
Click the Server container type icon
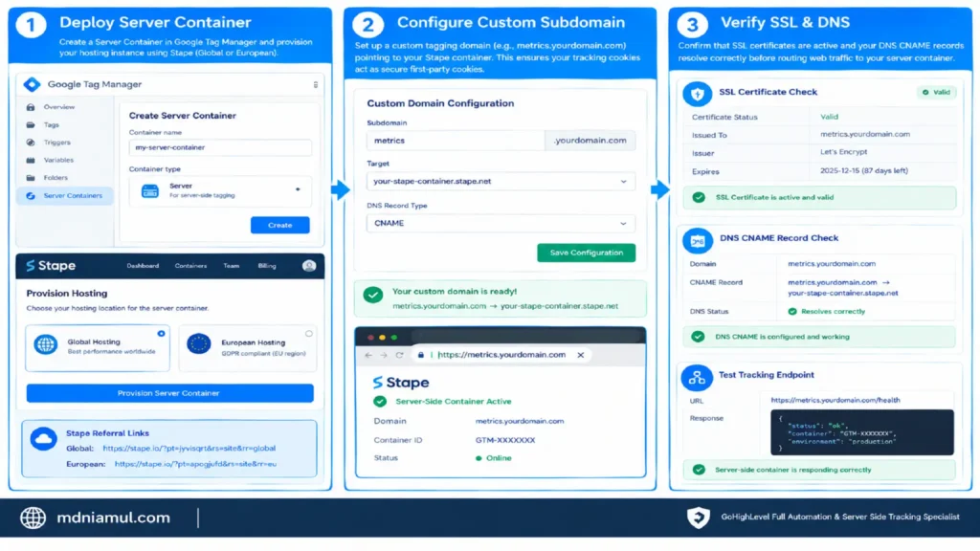[150, 191]
